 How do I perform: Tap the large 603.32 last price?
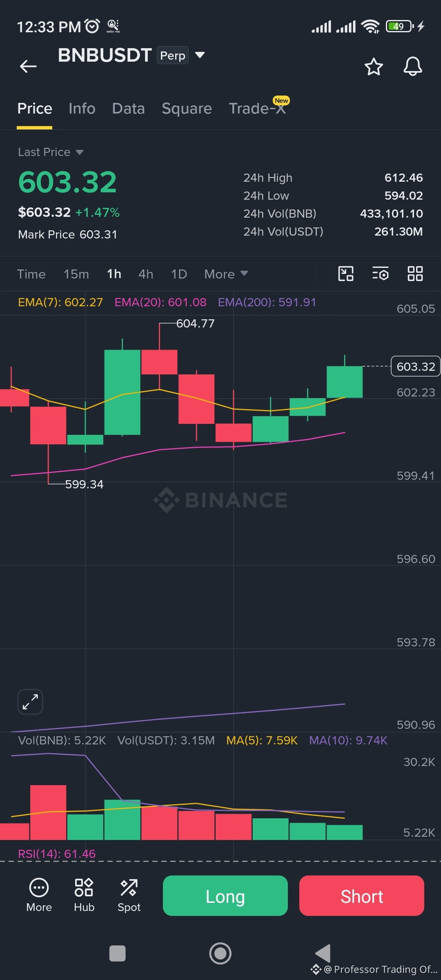pos(67,182)
